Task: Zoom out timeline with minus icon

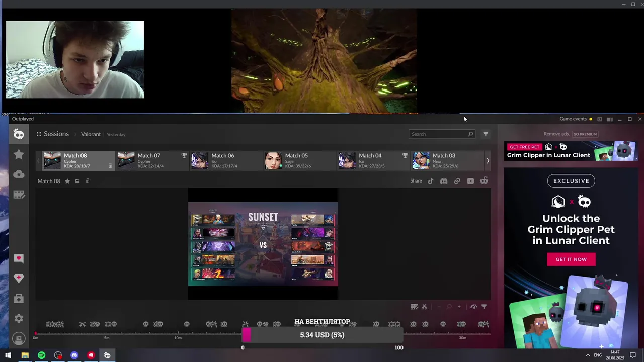Action: (439, 307)
